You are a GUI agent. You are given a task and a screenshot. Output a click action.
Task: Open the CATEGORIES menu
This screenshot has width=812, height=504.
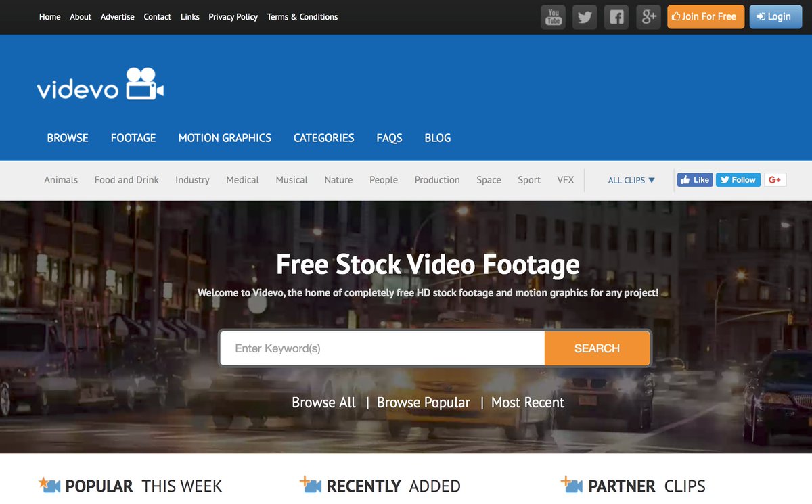pos(323,138)
